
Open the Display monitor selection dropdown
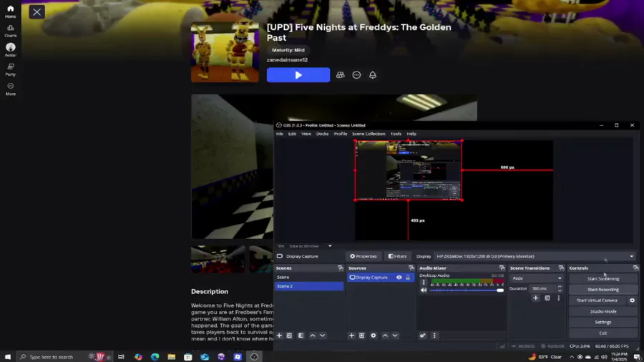[x=535, y=257]
